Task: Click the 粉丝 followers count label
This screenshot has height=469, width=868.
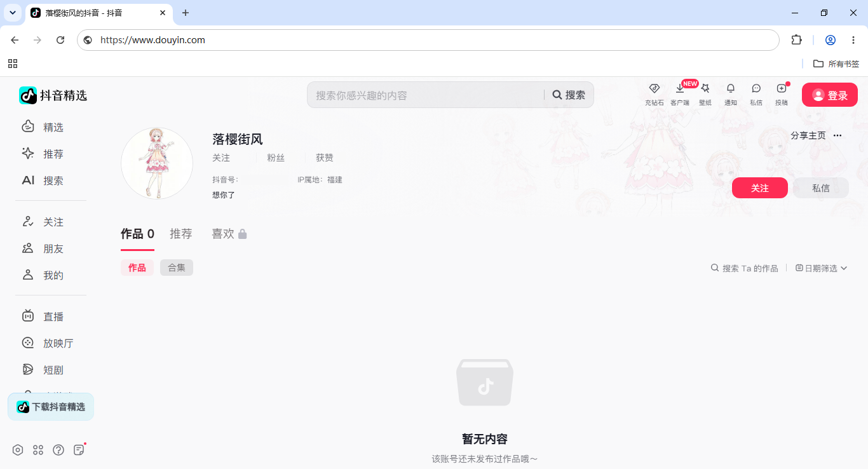Action: point(276,158)
